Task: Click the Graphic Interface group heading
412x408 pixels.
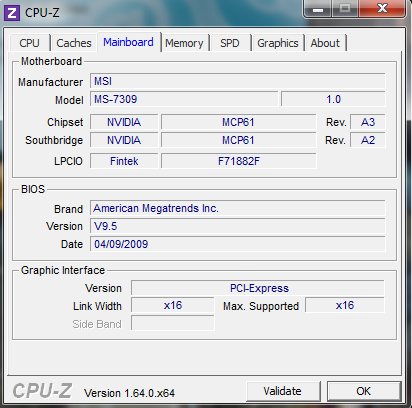Action: point(63,270)
